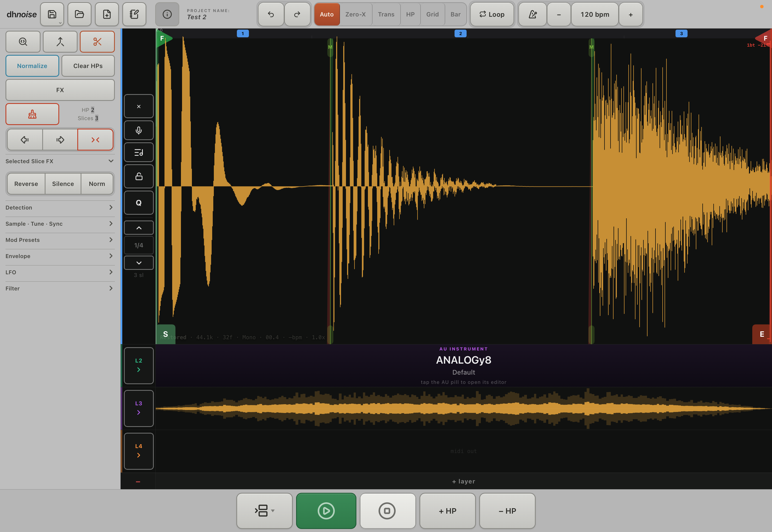
Task: Expand layer L2
Action: coord(139,365)
